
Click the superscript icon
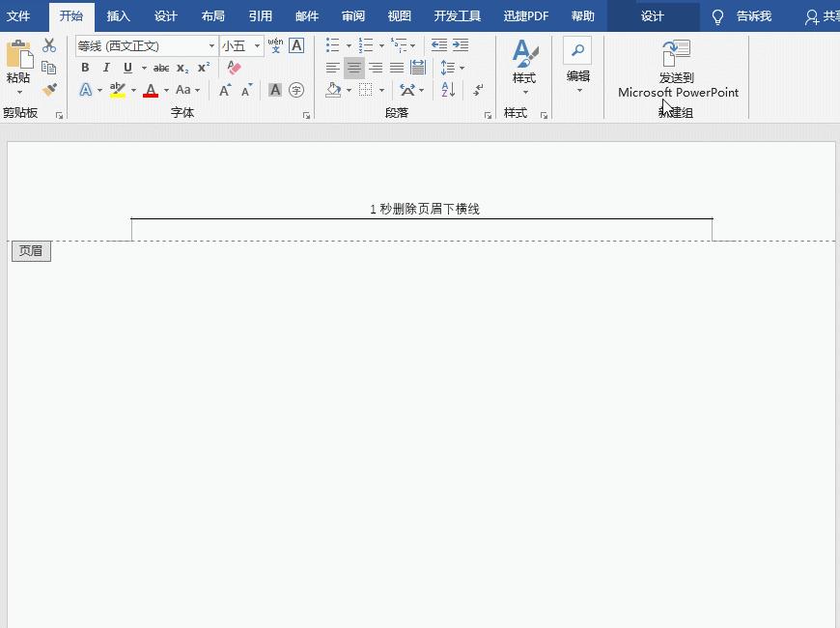click(x=203, y=68)
